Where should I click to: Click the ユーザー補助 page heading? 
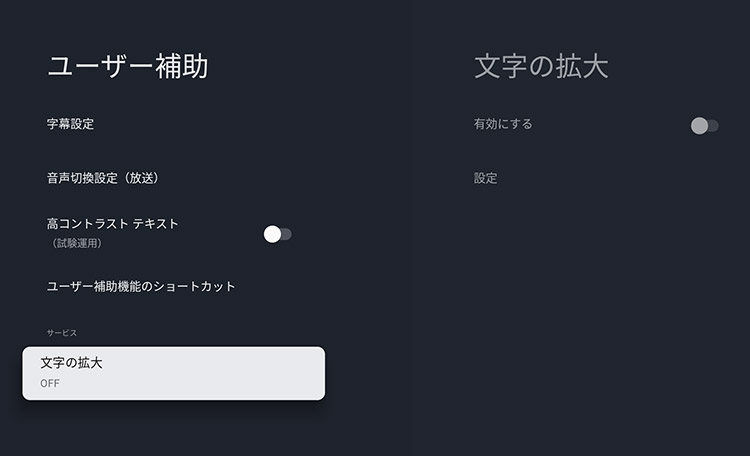128,67
